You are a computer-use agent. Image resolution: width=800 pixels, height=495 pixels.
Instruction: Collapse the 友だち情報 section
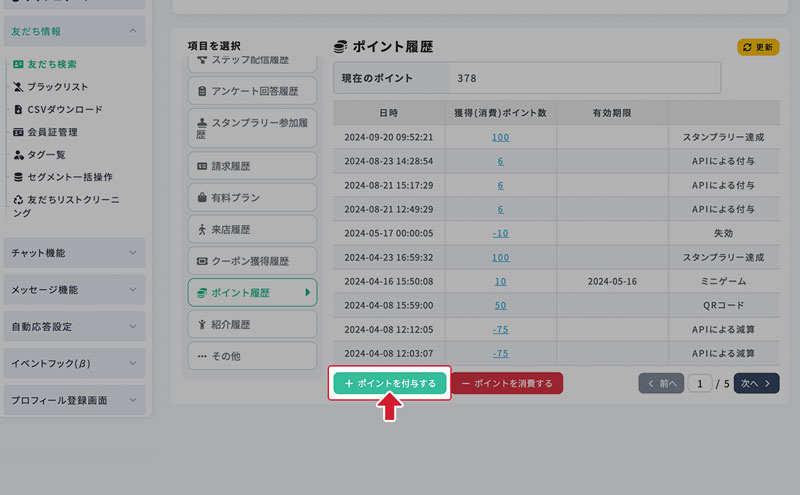coord(133,31)
